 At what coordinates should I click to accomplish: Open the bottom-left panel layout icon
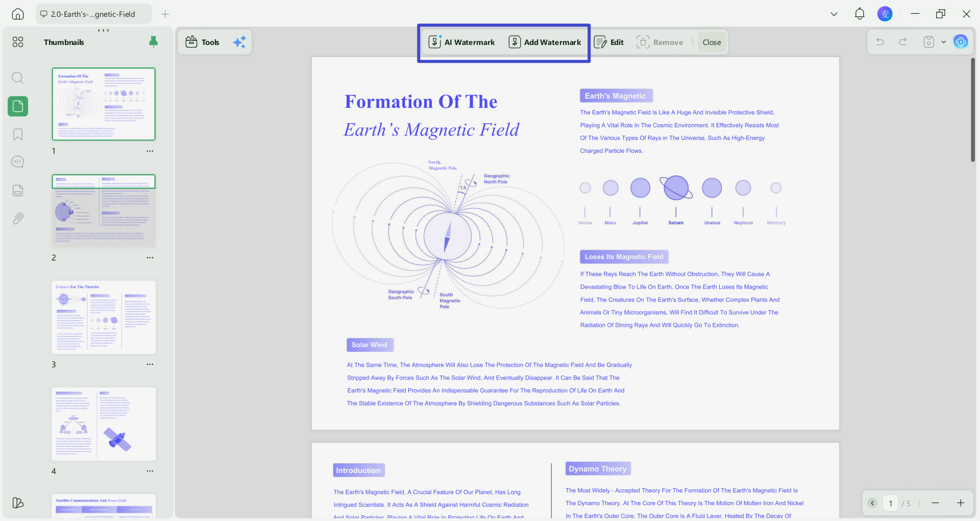pos(18,503)
